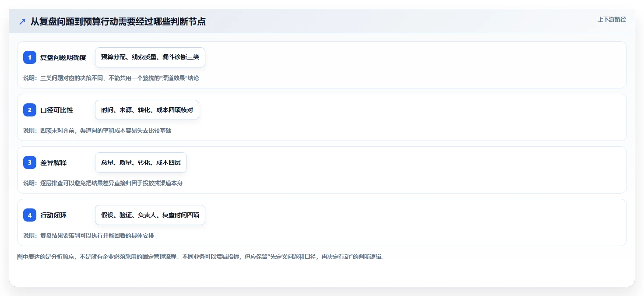Screen dimensions: 644x296
Task: Click the 假设、验证、负责人、复查时间四项 chip
Action: [x=150, y=215]
